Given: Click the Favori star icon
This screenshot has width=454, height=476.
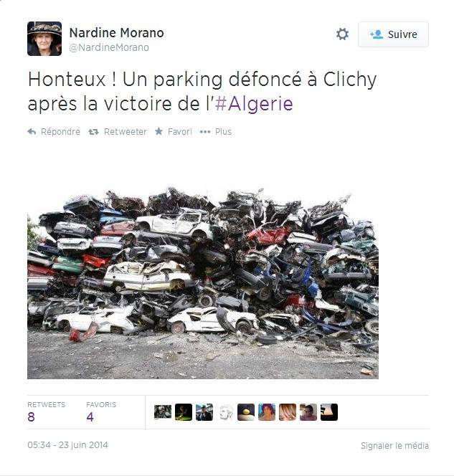Looking at the screenshot, I should click(x=159, y=131).
